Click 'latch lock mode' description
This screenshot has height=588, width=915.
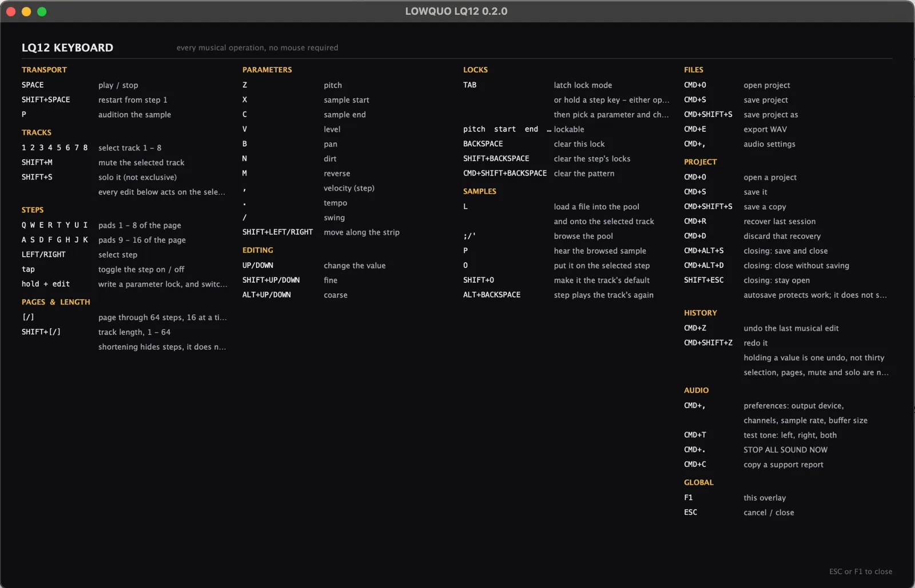583,85
